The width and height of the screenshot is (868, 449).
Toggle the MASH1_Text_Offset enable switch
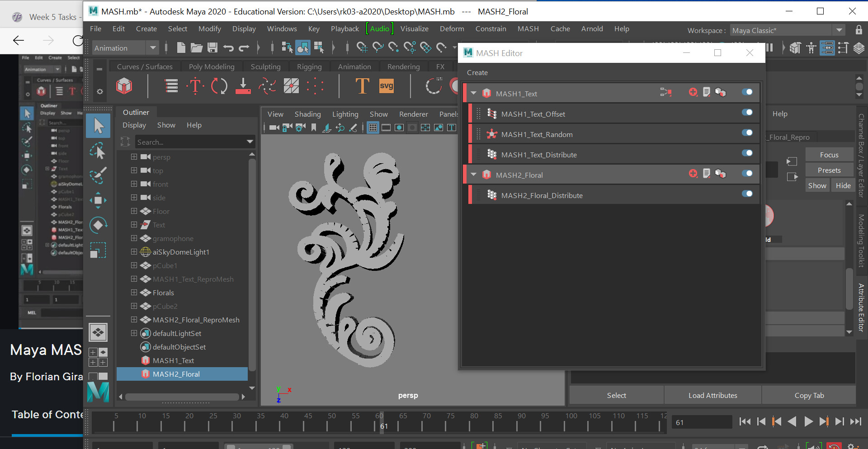click(x=747, y=113)
